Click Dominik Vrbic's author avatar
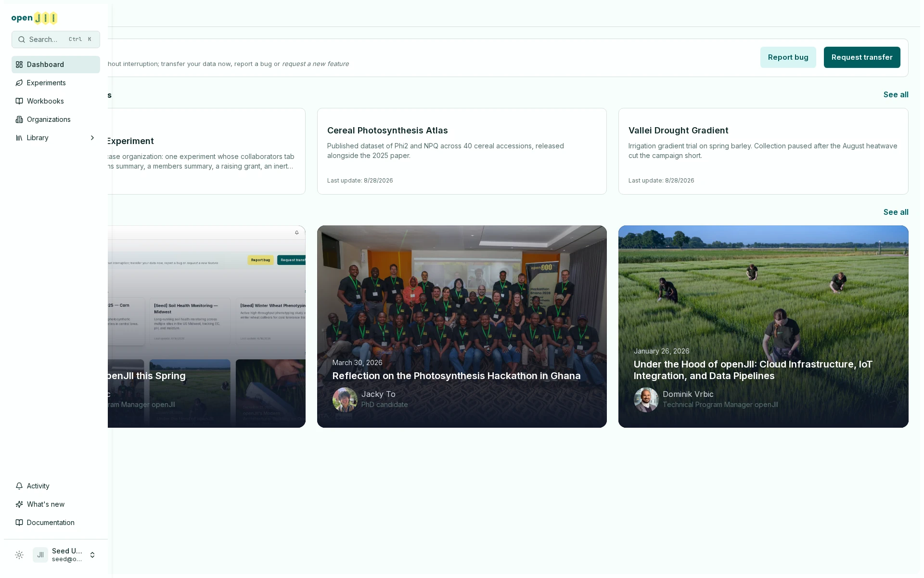The image size is (924, 578). [646, 400]
